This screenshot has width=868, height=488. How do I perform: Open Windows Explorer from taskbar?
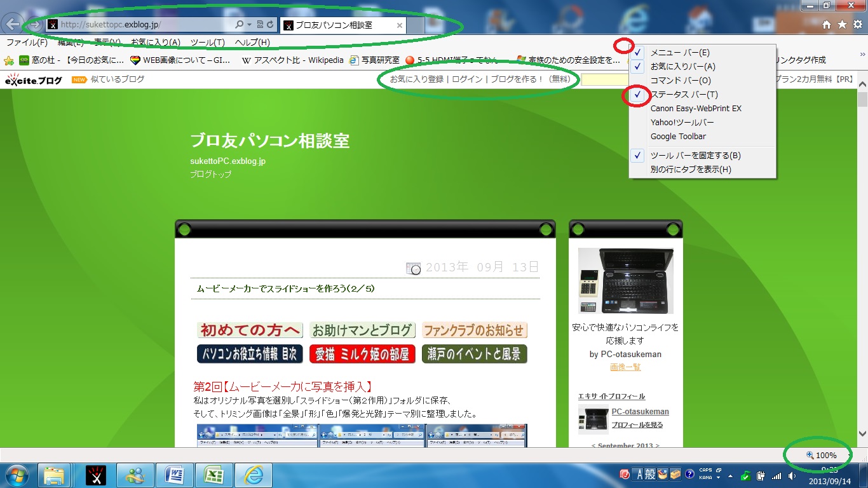click(x=55, y=475)
